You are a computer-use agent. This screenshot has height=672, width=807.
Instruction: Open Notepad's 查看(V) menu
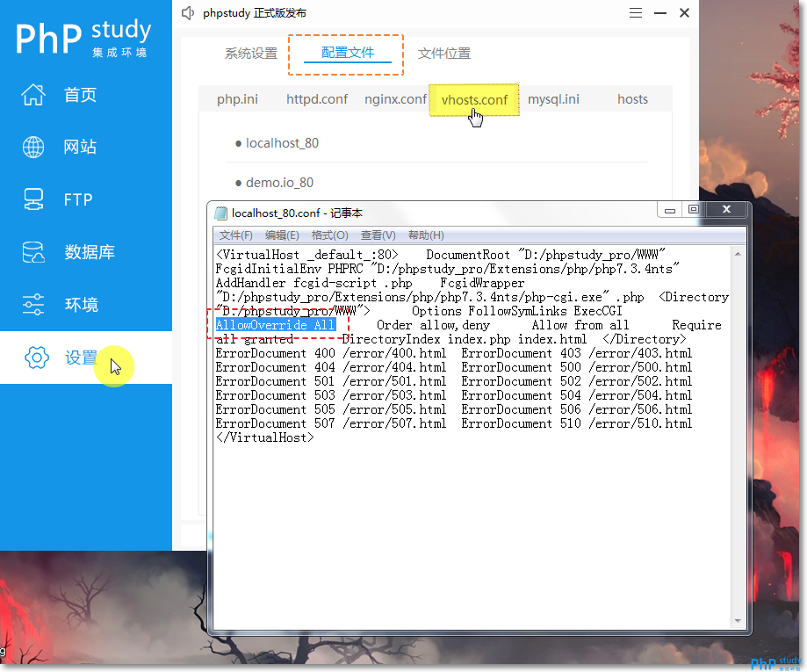tap(378, 235)
